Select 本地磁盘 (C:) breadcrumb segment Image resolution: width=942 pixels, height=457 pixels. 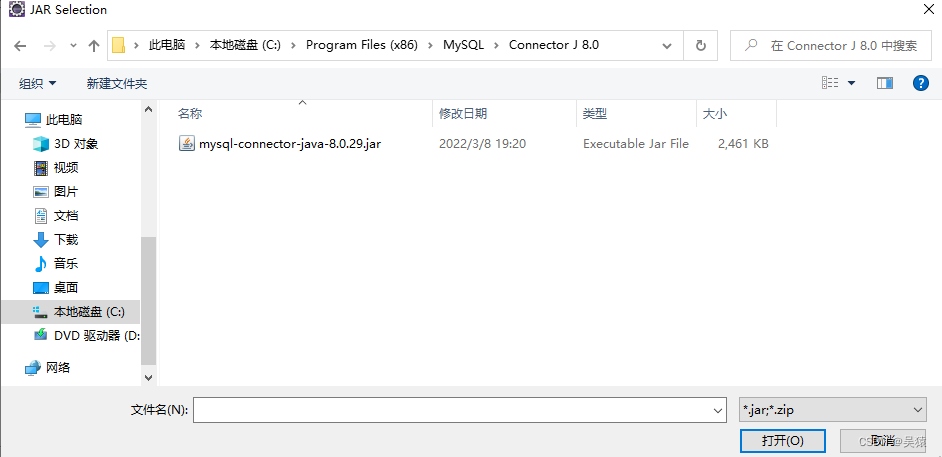[245, 45]
